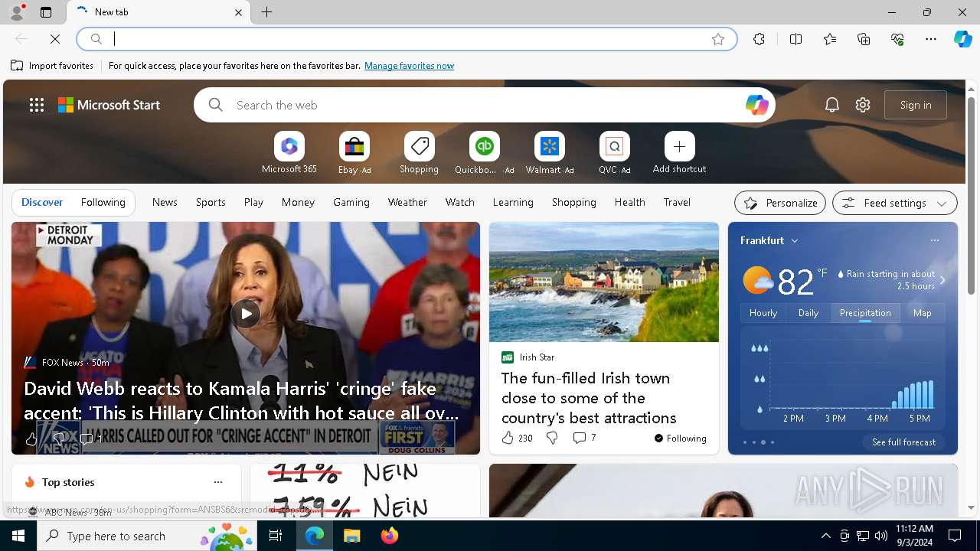Open the Gaming category
Viewport: 980px width, 551px height.
[x=351, y=202]
